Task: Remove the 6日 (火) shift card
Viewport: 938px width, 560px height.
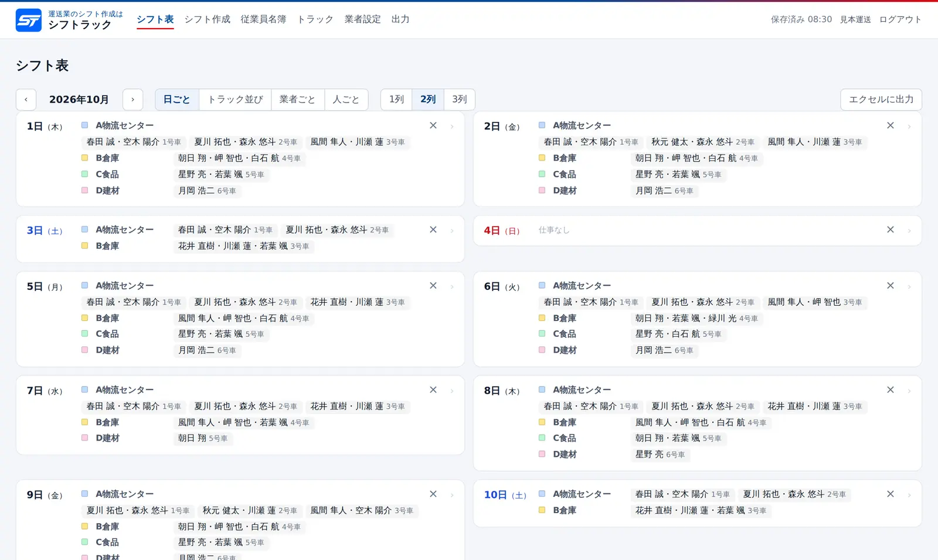Action: pos(891,285)
